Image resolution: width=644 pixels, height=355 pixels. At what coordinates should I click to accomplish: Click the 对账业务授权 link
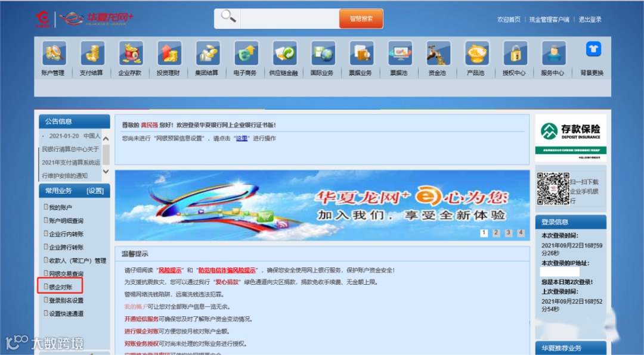click(141, 344)
